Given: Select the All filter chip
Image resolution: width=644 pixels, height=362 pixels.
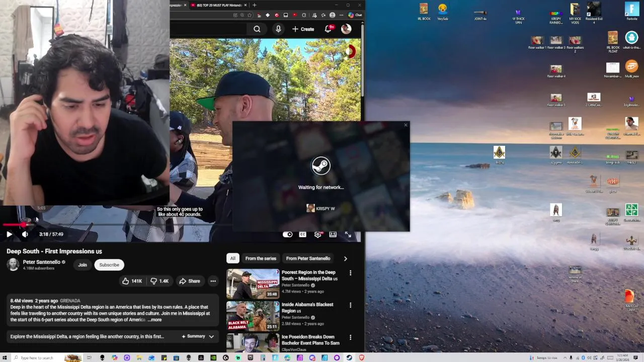Looking at the screenshot, I should 232,258.
